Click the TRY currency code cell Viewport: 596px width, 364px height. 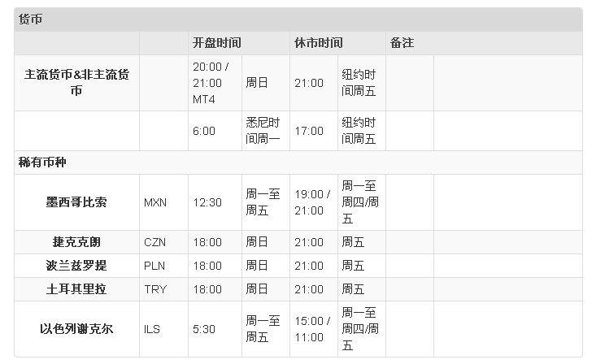[x=154, y=289]
